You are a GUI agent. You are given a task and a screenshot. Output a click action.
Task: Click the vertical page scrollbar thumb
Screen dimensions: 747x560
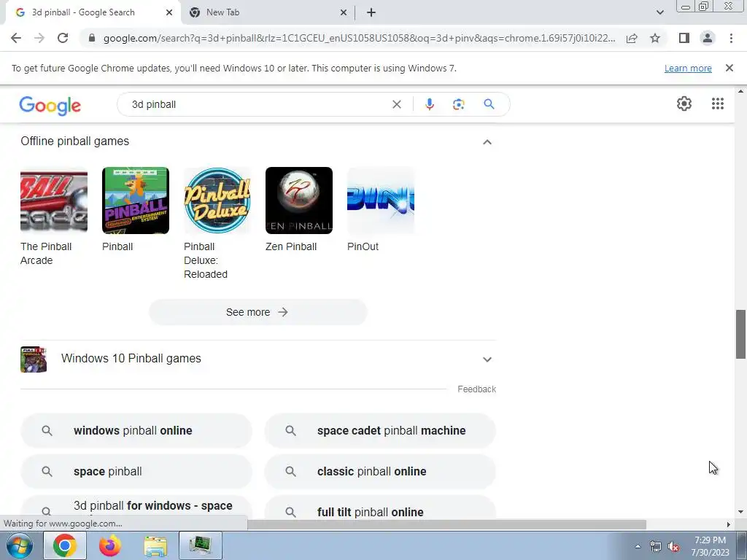pyautogui.click(x=740, y=334)
